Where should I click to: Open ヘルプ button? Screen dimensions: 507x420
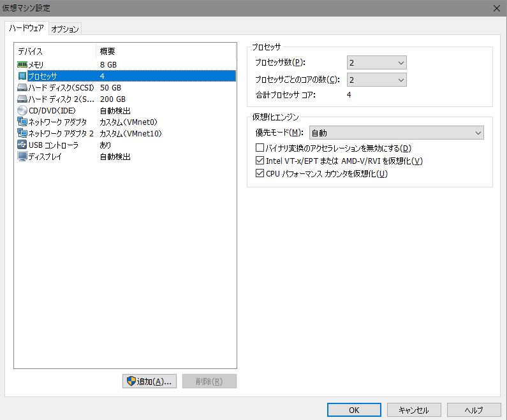pos(474,410)
